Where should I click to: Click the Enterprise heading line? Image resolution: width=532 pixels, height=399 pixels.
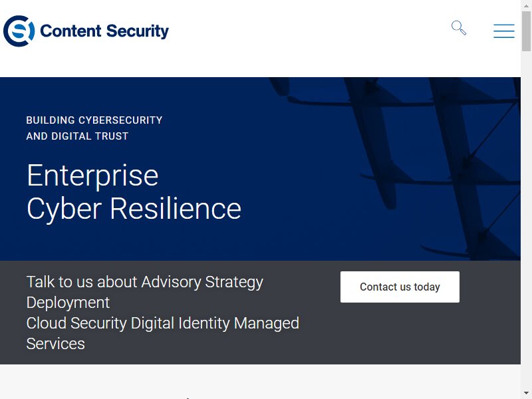pyautogui.click(x=92, y=176)
